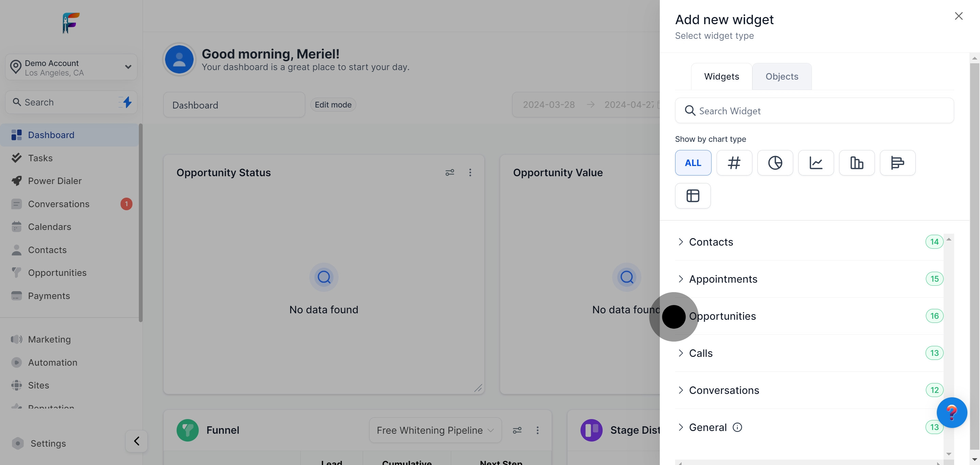The width and height of the screenshot is (980, 465).
Task: Expand the Calls widget category
Action: (x=700, y=353)
